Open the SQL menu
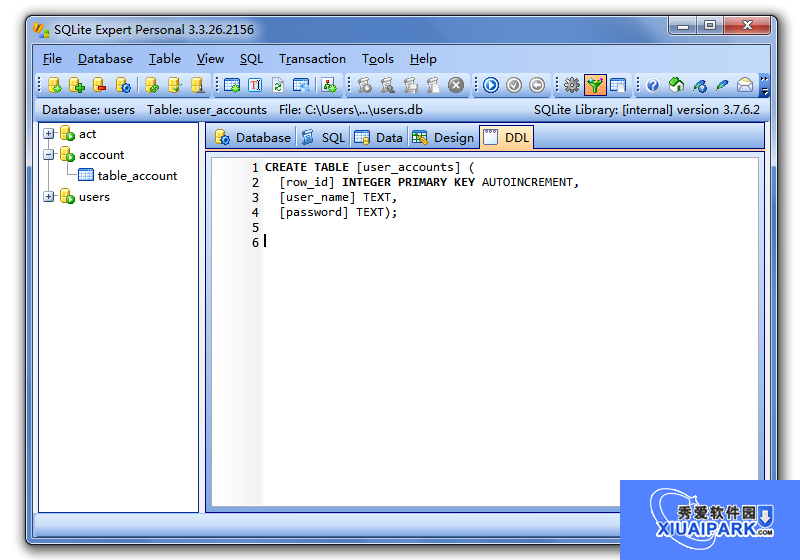800x560 pixels. (x=251, y=59)
